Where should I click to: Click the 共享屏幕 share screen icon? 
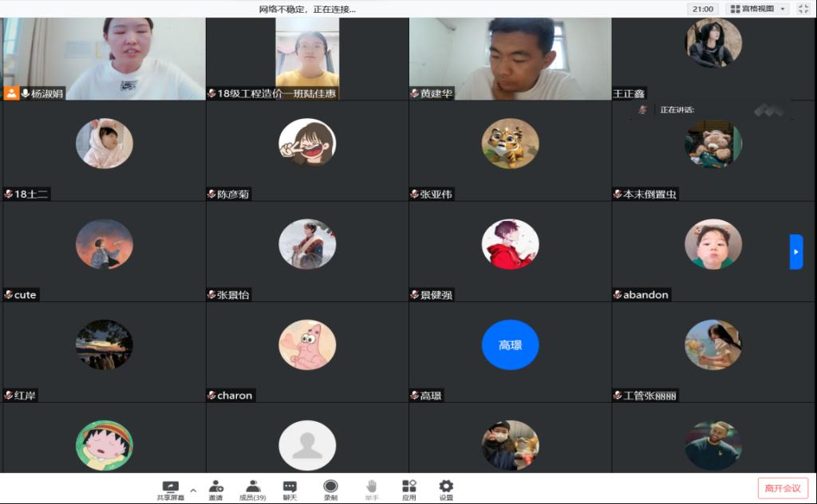click(x=170, y=486)
